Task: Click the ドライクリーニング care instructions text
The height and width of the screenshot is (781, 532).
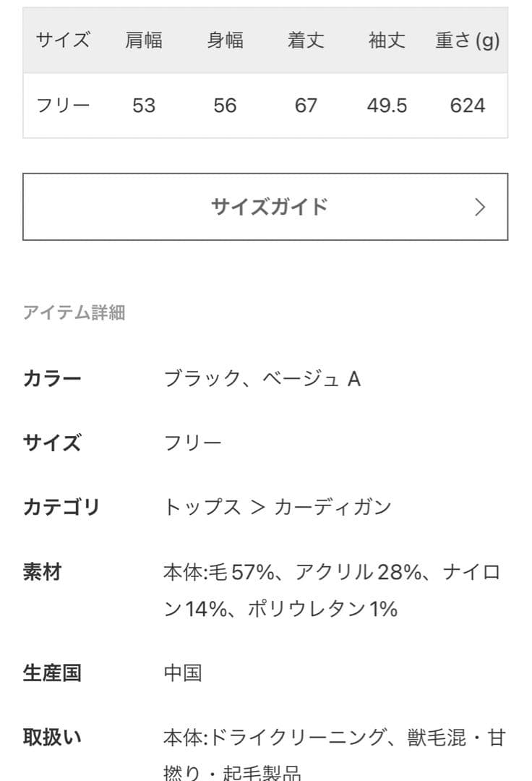Action: point(296,738)
